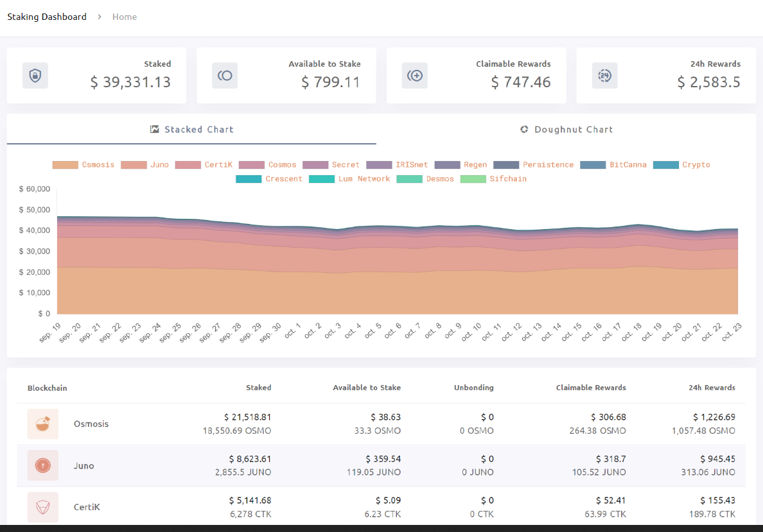Click Juno claimable rewards $ 318.7
The width and height of the screenshot is (763, 532).
(x=611, y=459)
